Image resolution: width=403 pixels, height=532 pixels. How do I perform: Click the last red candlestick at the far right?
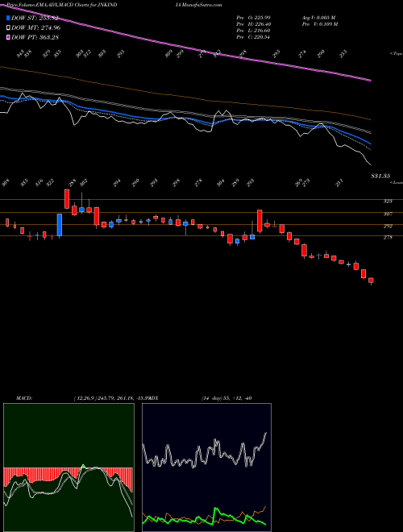coord(371,281)
